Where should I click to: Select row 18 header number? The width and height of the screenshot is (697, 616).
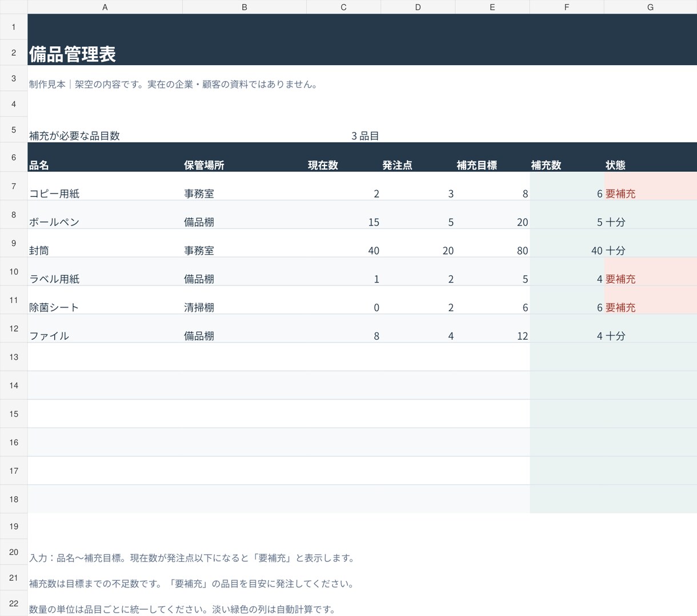pos(14,500)
